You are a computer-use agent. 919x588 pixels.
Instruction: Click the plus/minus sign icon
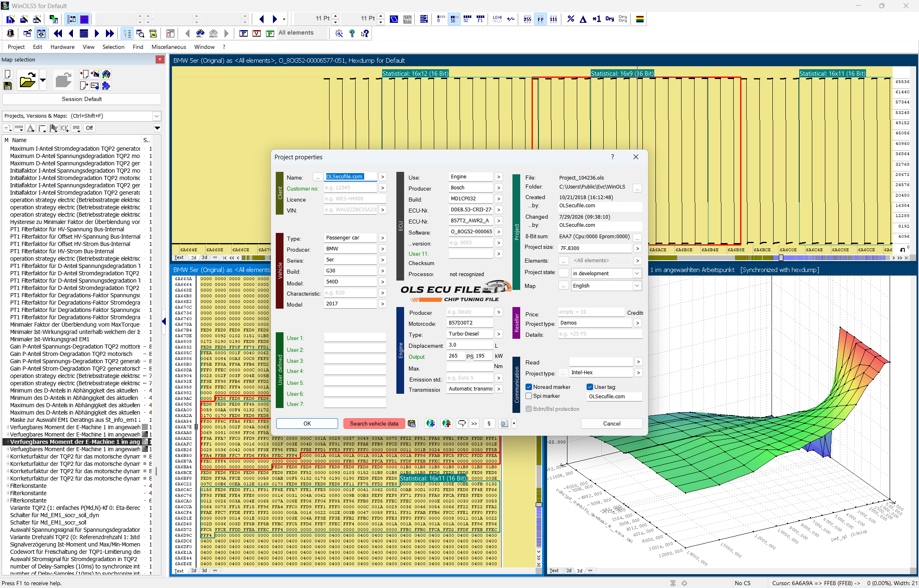(511, 19)
